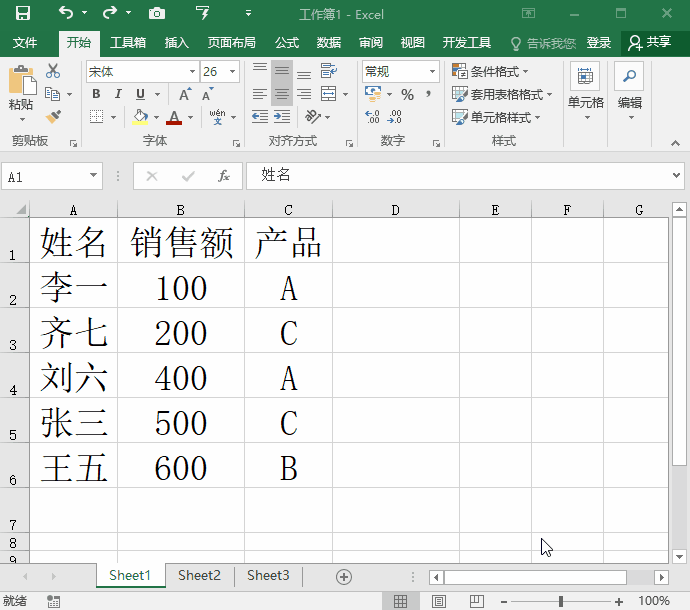Click the Decrease Indent icon

260,117
